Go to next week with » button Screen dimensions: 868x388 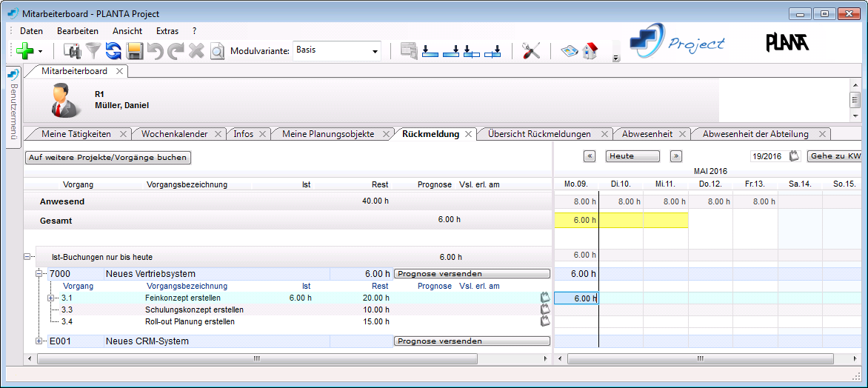tap(675, 156)
